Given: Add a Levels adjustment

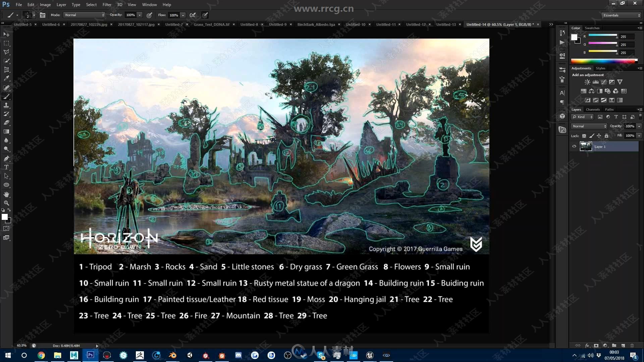Looking at the screenshot, I should [x=596, y=82].
